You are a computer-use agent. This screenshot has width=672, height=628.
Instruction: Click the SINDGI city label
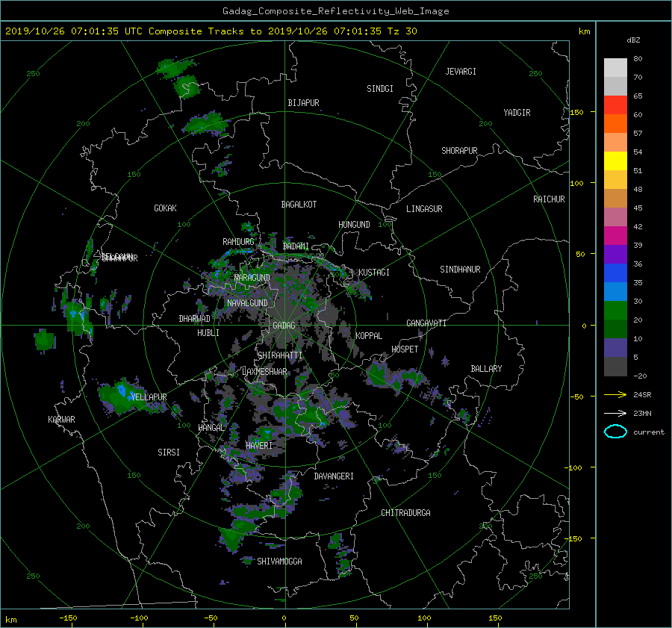(380, 89)
